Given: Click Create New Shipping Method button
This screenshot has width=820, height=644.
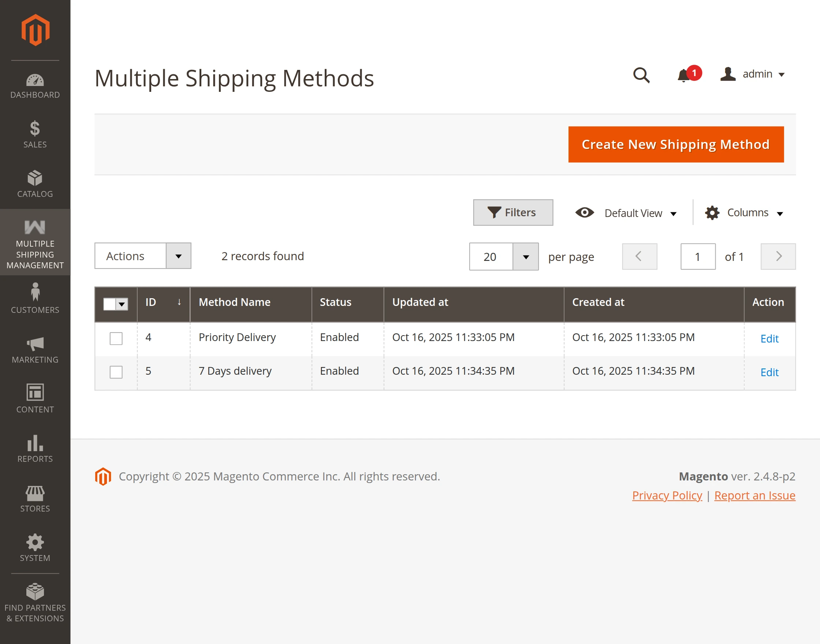Looking at the screenshot, I should click(x=675, y=145).
